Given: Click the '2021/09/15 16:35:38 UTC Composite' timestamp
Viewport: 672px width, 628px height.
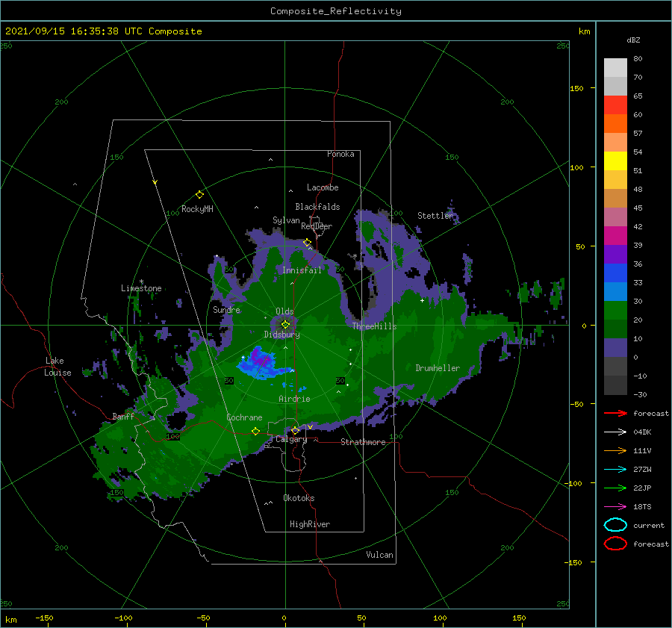Looking at the screenshot, I should tap(103, 31).
